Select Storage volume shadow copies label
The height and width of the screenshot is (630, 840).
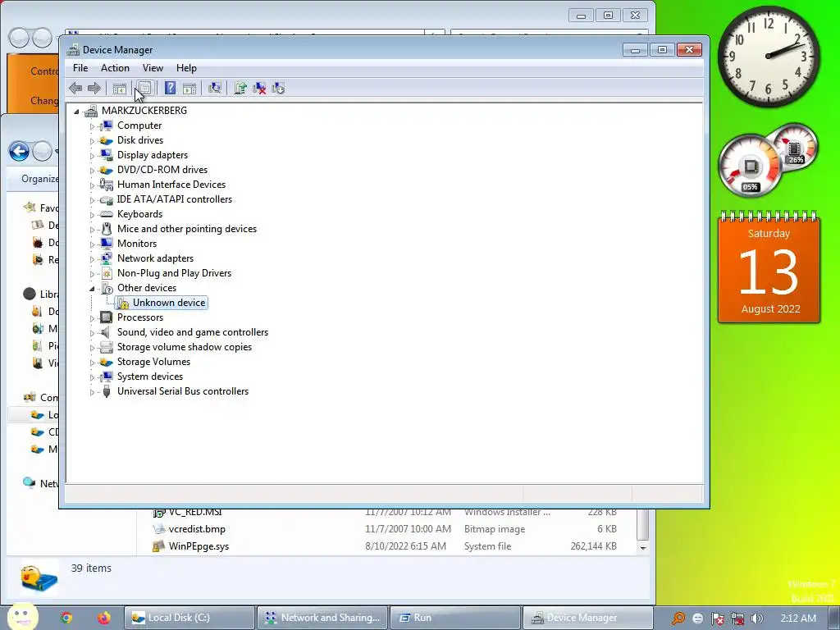tap(185, 347)
